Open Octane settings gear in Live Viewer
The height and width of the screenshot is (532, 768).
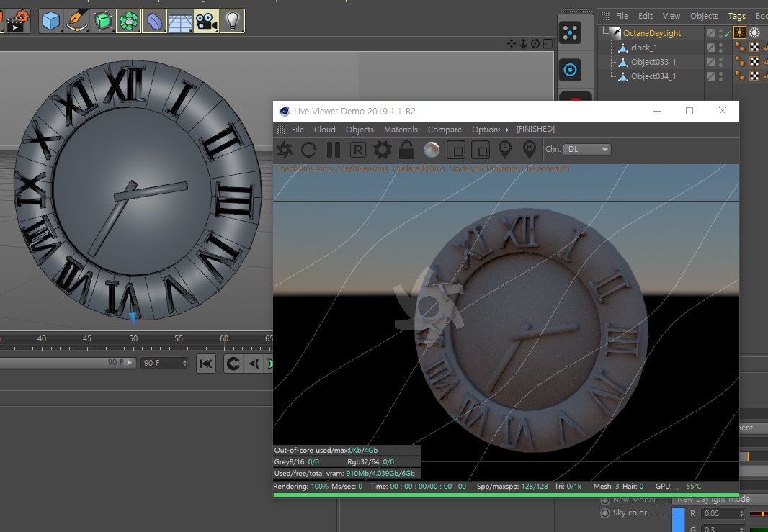click(x=383, y=150)
